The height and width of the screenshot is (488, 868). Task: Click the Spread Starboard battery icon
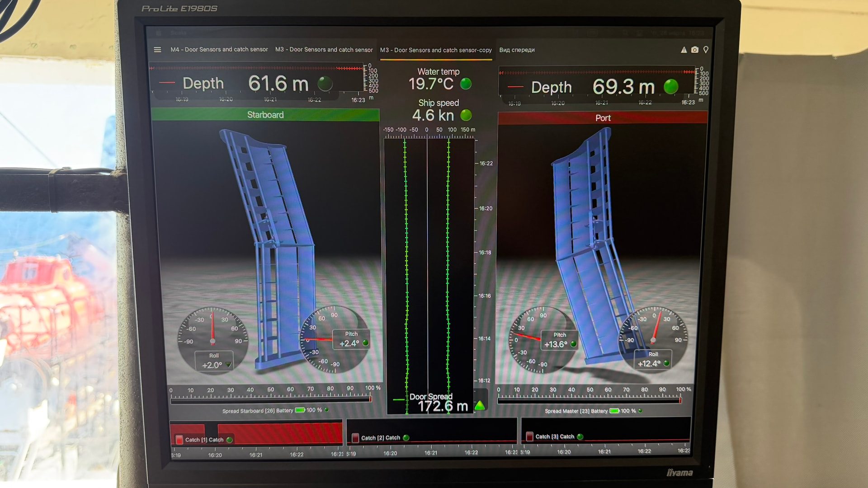pos(300,410)
